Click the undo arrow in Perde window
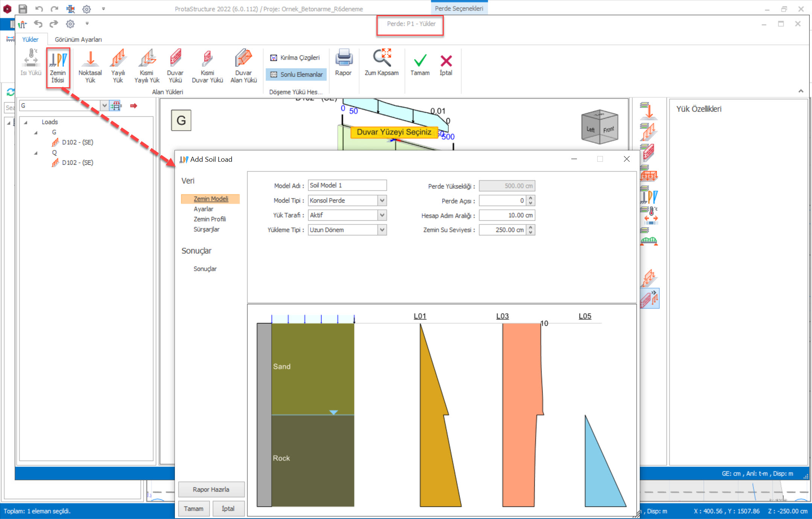The width and height of the screenshot is (812, 519). [x=38, y=24]
